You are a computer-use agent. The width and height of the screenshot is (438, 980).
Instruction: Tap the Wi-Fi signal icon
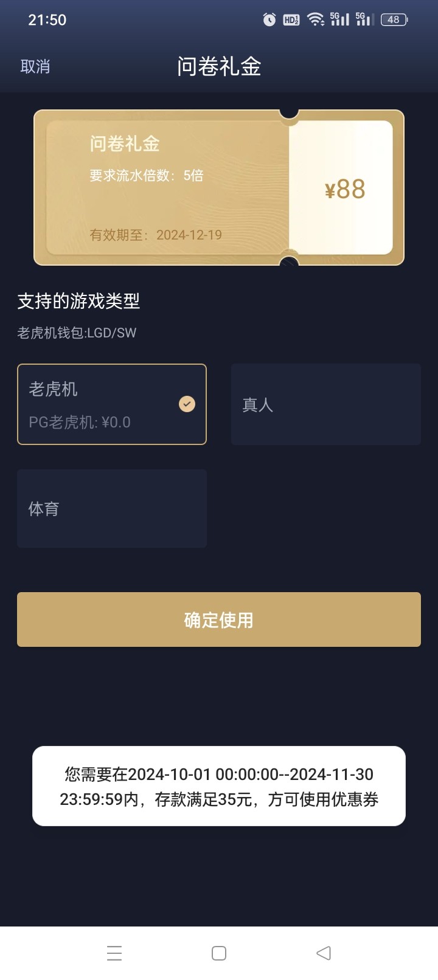click(x=315, y=20)
